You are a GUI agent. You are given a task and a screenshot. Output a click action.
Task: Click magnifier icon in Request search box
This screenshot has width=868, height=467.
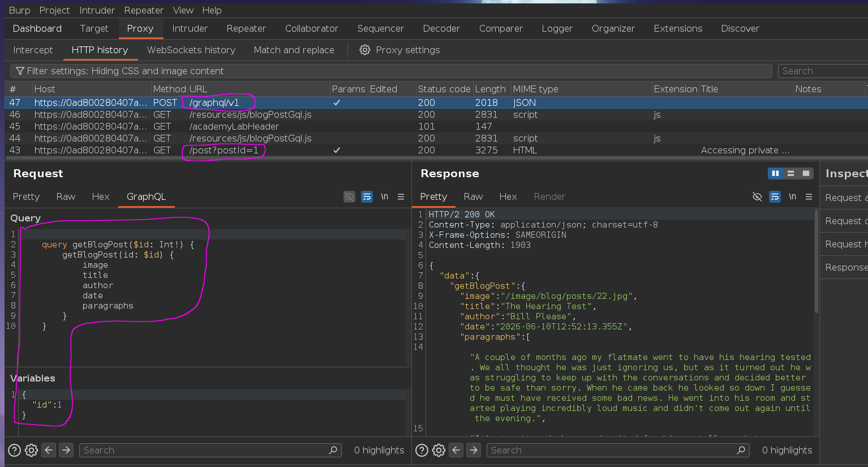click(x=333, y=450)
